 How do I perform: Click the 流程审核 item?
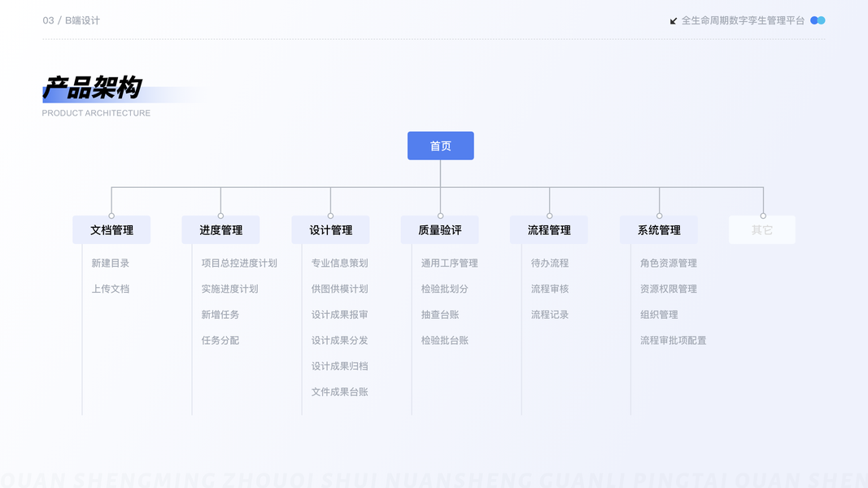[x=550, y=289]
